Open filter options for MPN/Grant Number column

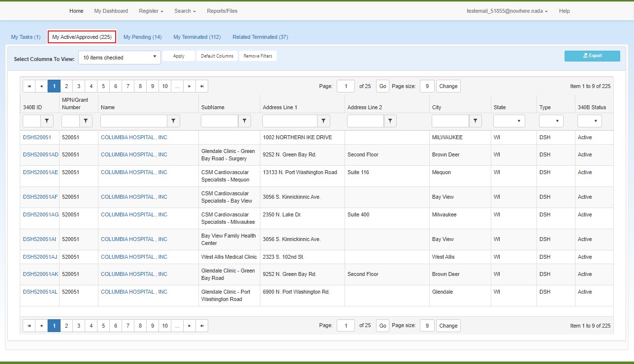(x=86, y=121)
